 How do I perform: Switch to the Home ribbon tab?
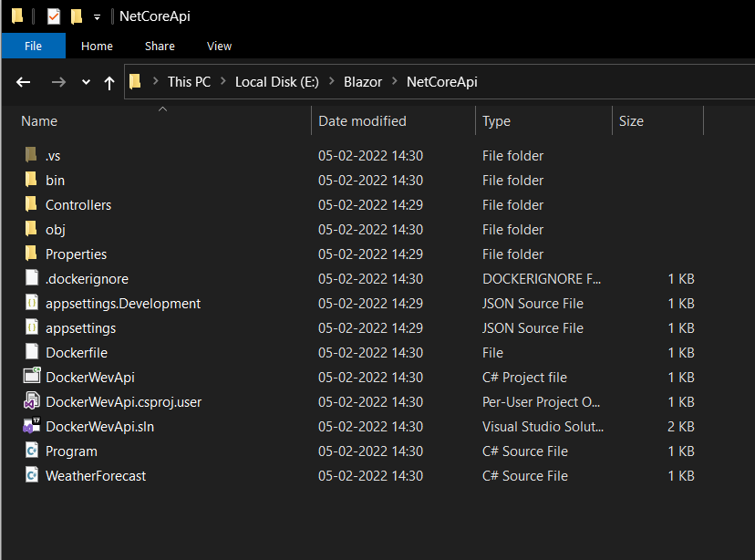point(97,46)
